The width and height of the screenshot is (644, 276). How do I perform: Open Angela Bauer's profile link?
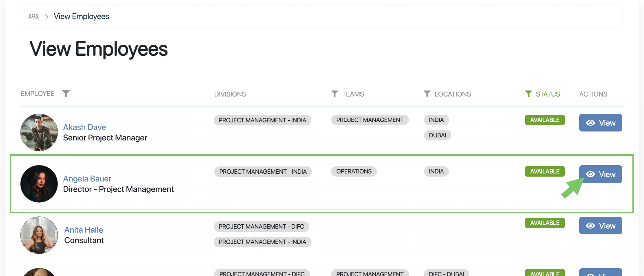[87, 179]
